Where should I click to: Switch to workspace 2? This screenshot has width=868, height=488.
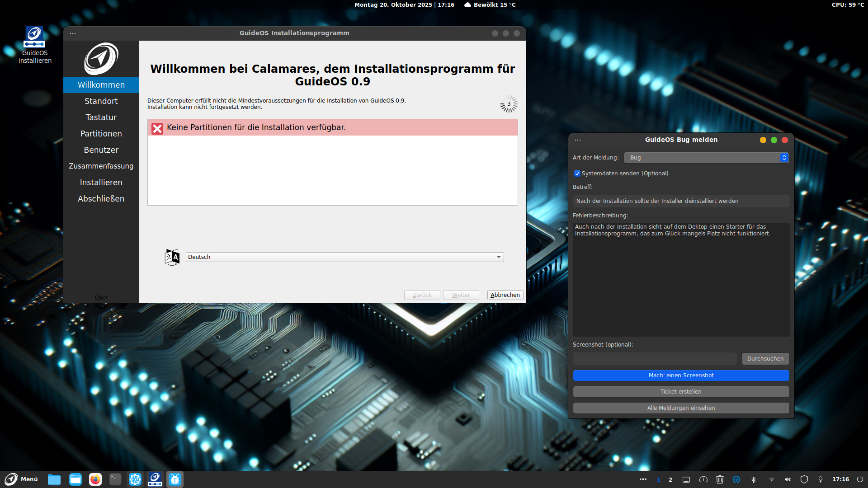coord(670,479)
